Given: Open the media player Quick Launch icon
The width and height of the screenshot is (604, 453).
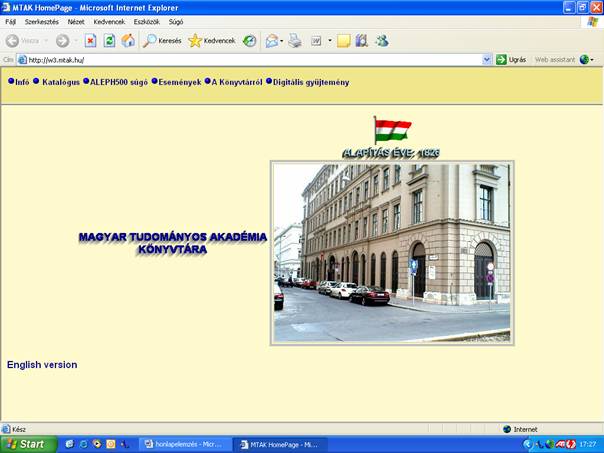Looking at the screenshot, I should point(97,444).
